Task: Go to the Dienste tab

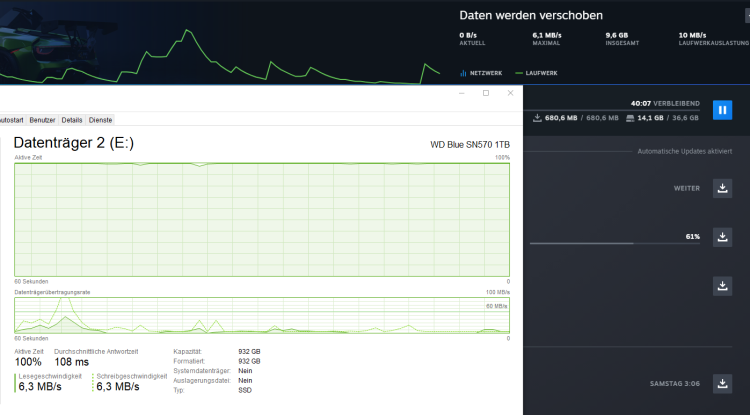Action: pyautogui.click(x=101, y=119)
